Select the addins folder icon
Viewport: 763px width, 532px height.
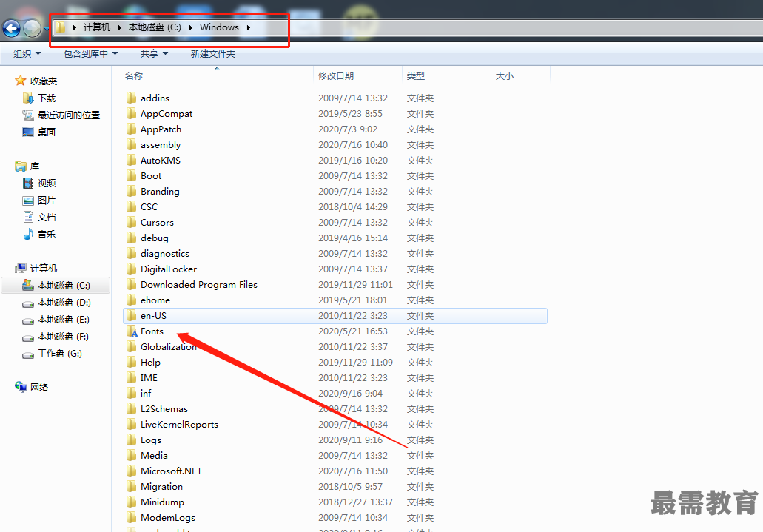[x=131, y=98]
